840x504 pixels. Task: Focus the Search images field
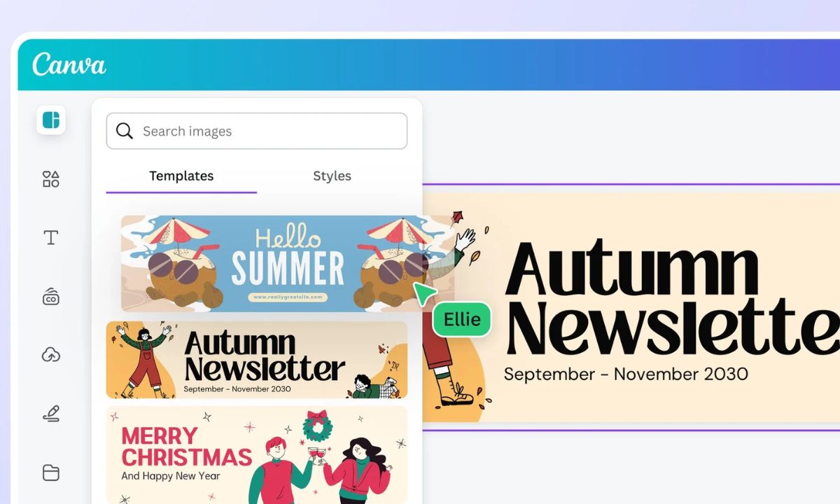[257, 131]
